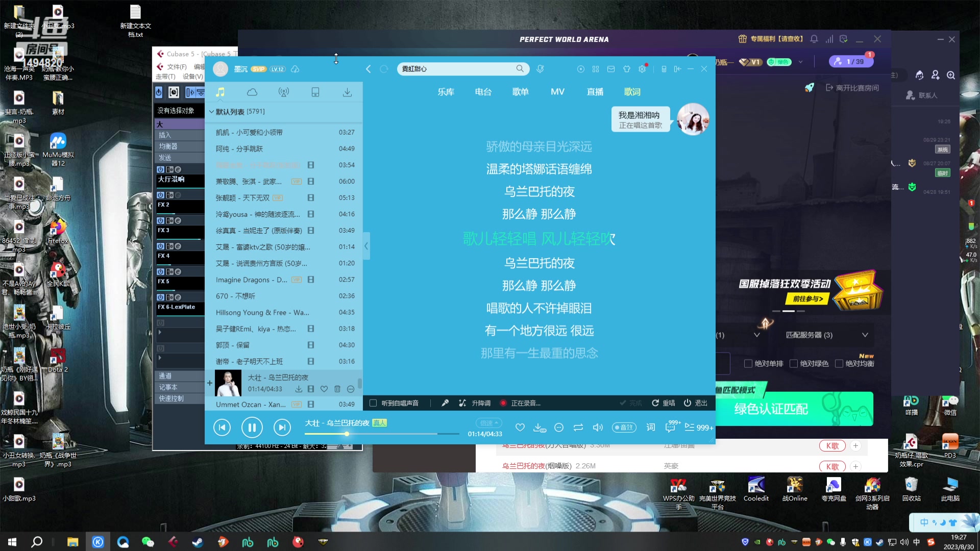Open dropdown arrow next to 绿色 badge
The width and height of the screenshot is (980, 551).
coord(801,62)
